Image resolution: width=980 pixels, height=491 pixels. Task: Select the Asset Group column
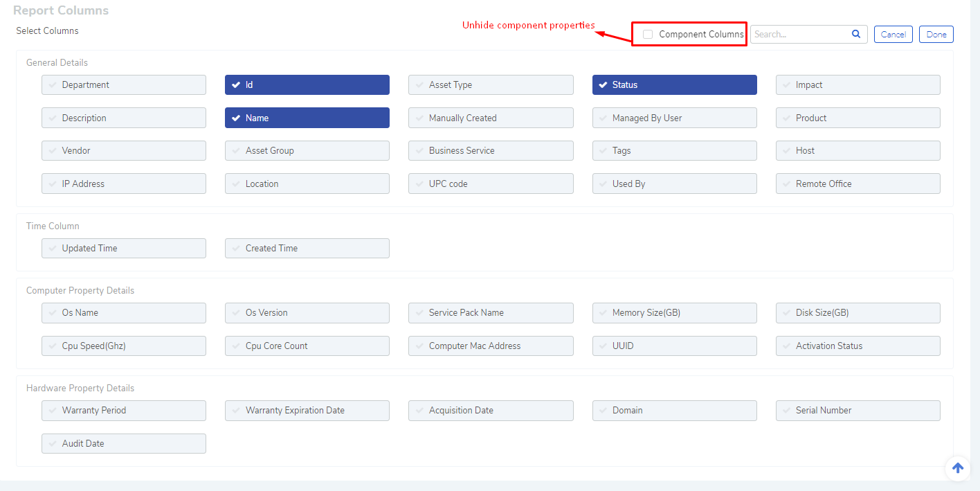[307, 150]
